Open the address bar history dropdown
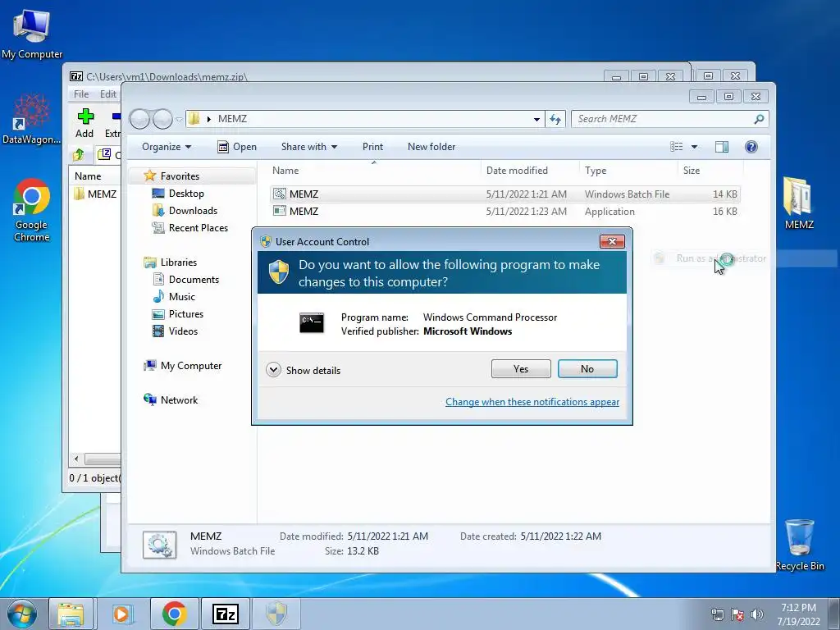The image size is (840, 630). click(536, 120)
